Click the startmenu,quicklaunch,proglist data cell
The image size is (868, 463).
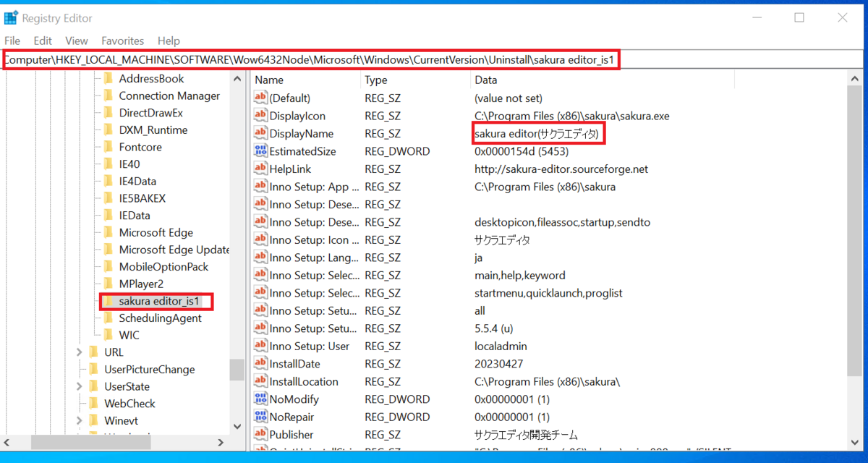(548, 293)
